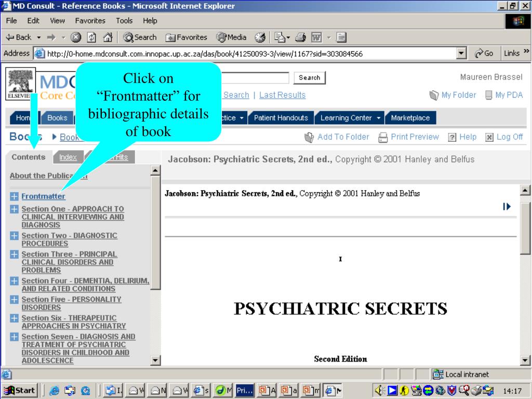Image resolution: width=532 pixels, height=399 pixels.
Task: Switch to the Index tab
Action: point(68,157)
